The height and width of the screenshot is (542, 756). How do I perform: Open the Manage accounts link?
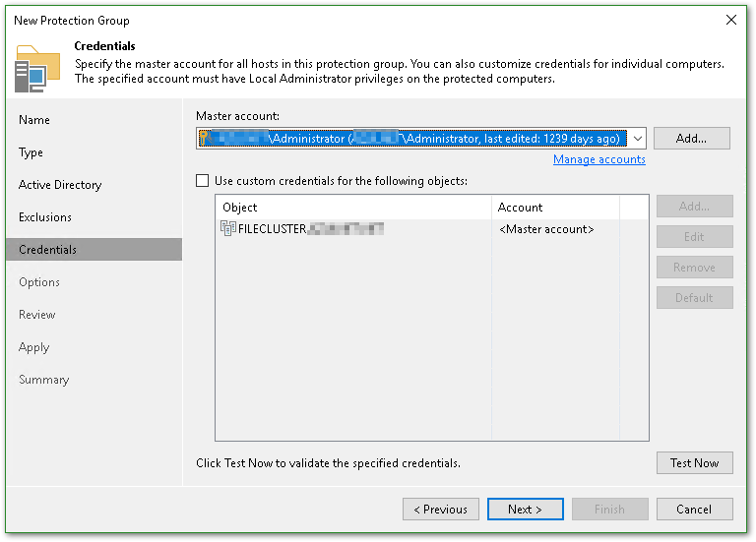pos(598,159)
